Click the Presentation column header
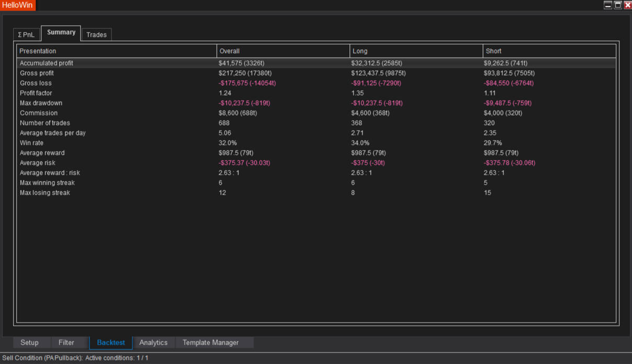The height and width of the screenshot is (364, 632). [x=117, y=51]
